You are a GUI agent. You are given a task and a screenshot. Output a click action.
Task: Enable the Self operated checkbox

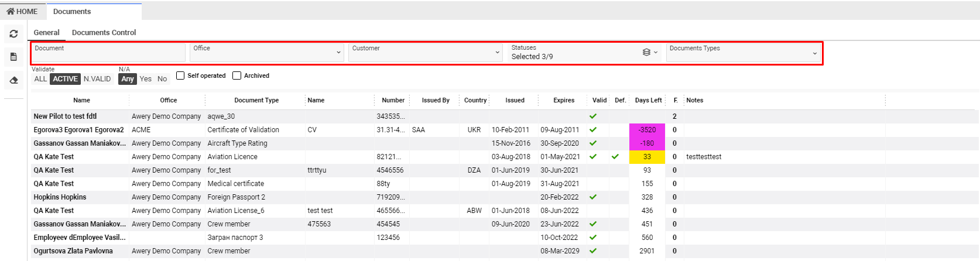click(180, 75)
